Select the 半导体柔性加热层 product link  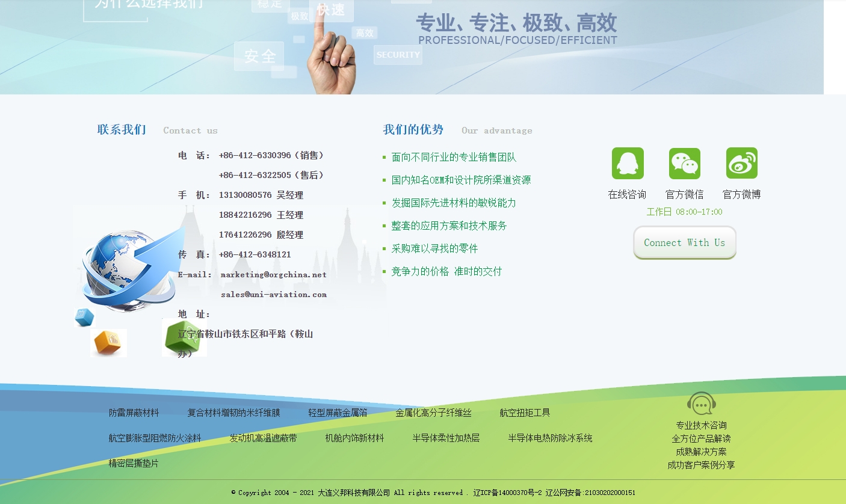(446, 438)
